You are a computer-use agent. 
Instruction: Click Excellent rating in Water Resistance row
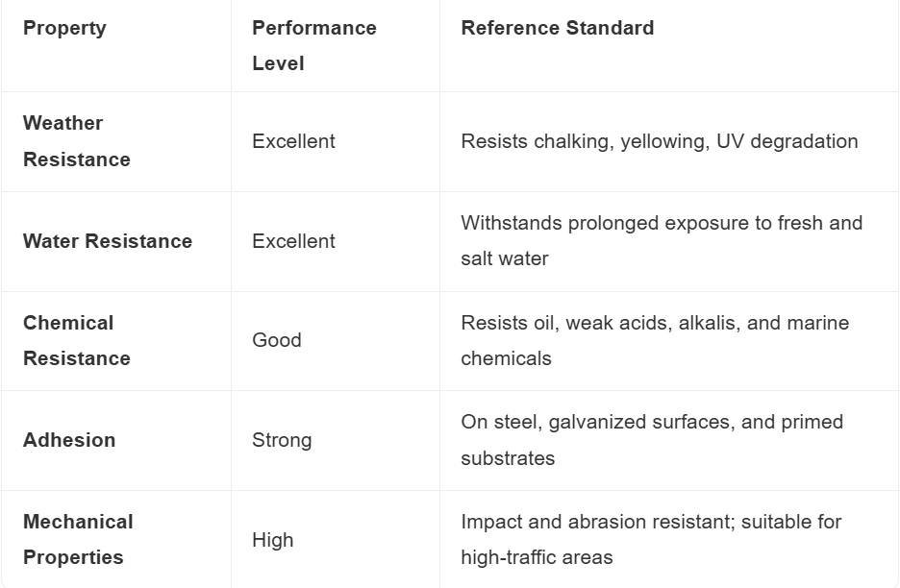pyautogui.click(x=293, y=241)
